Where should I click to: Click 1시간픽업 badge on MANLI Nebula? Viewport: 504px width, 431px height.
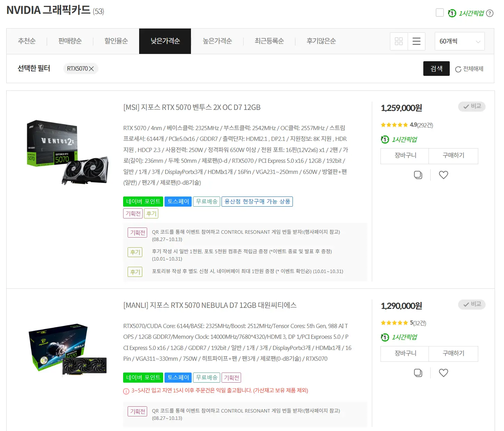[399, 337]
